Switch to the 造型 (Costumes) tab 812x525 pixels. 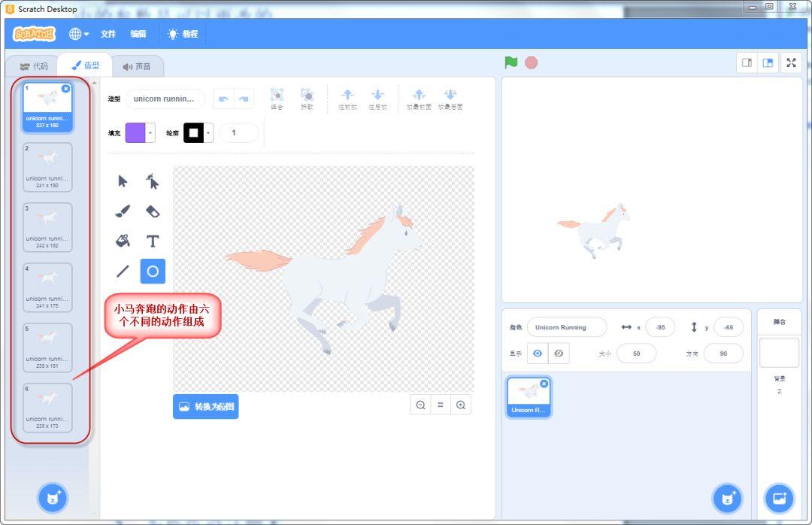pyautogui.click(x=85, y=65)
